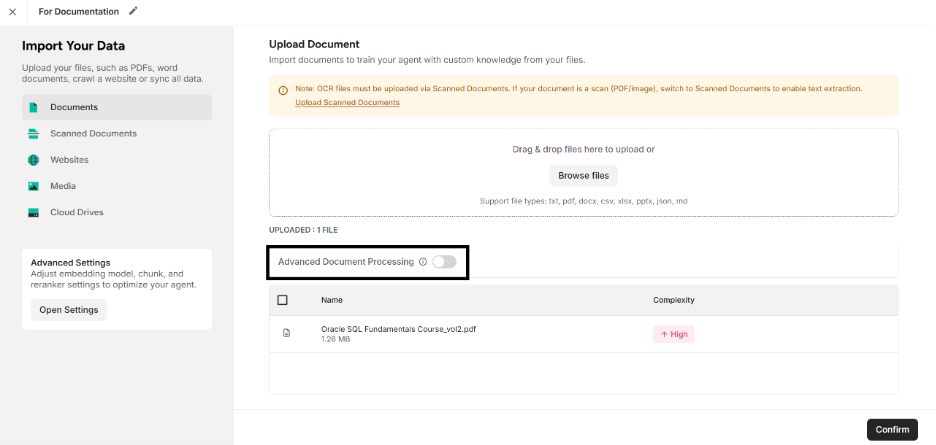Click the Media image icon

click(x=33, y=186)
